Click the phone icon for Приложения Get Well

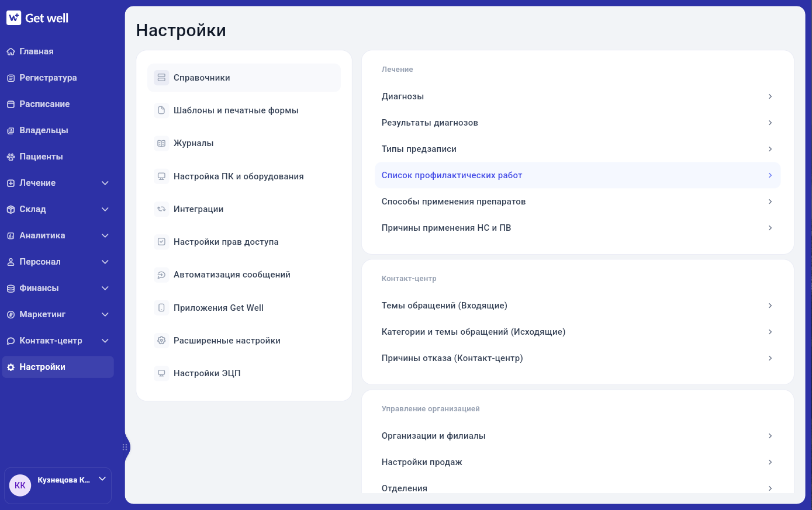tap(161, 308)
